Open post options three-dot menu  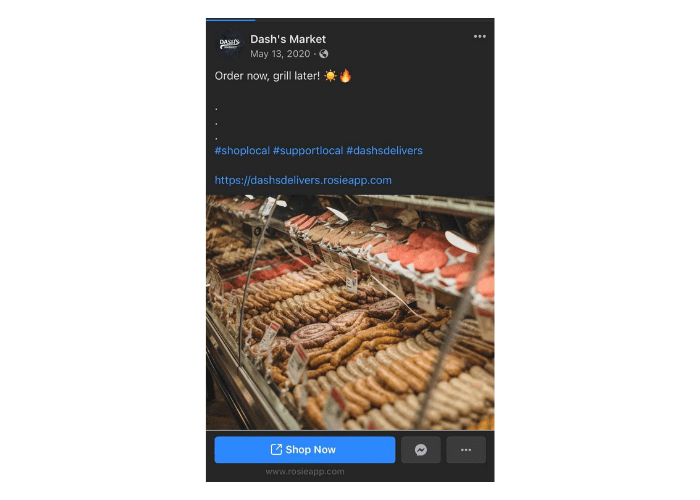(x=479, y=37)
